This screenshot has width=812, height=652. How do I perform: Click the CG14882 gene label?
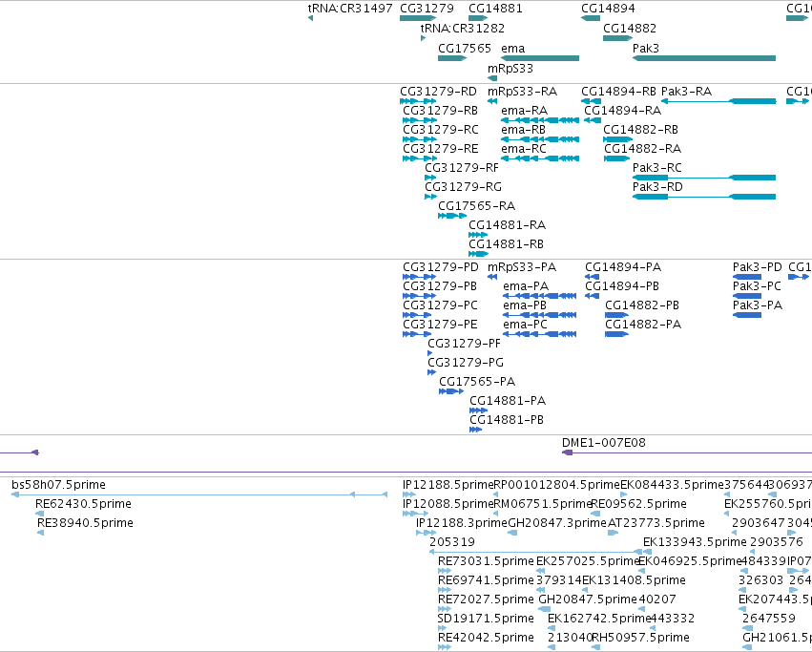point(630,28)
